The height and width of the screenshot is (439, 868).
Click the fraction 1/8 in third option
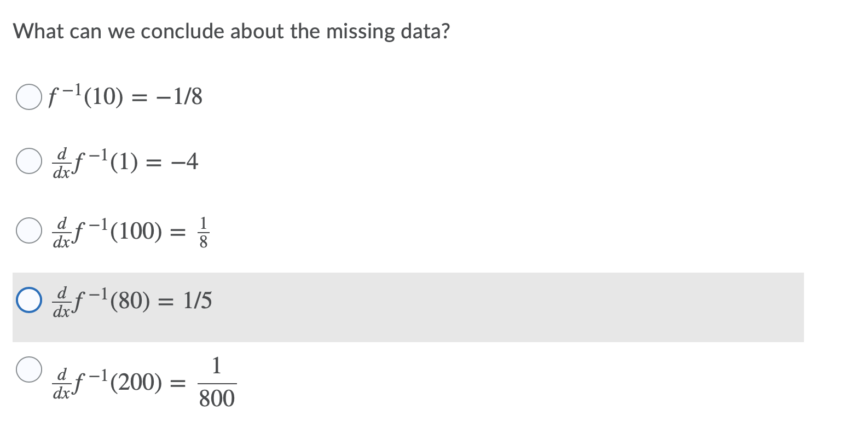click(x=203, y=230)
